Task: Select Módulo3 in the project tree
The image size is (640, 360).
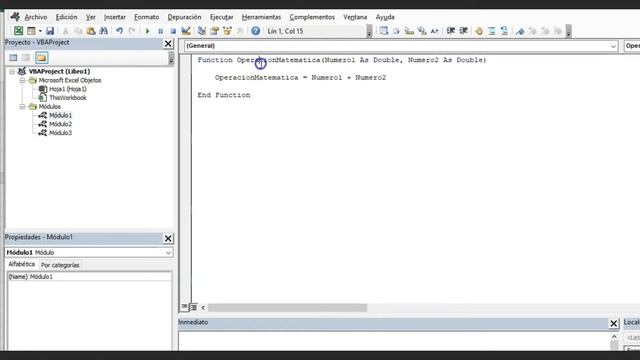Action: coord(60,133)
